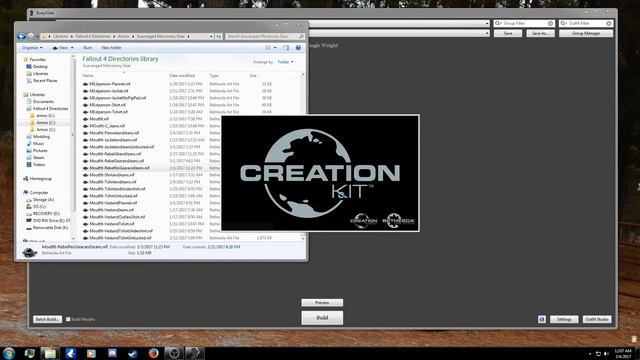Open the Organize dropdown menu
This screenshot has width=640, height=360.
[x=32, y=48]
